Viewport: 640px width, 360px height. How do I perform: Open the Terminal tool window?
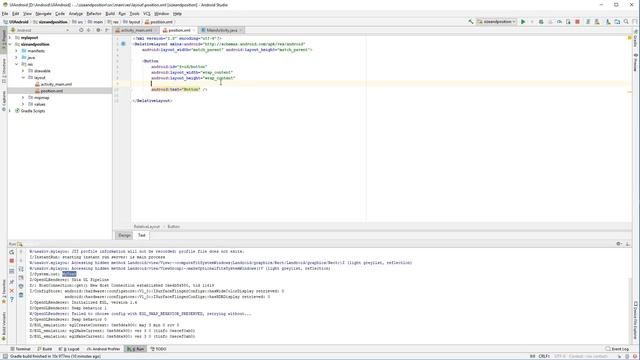(x=20, y=349)
